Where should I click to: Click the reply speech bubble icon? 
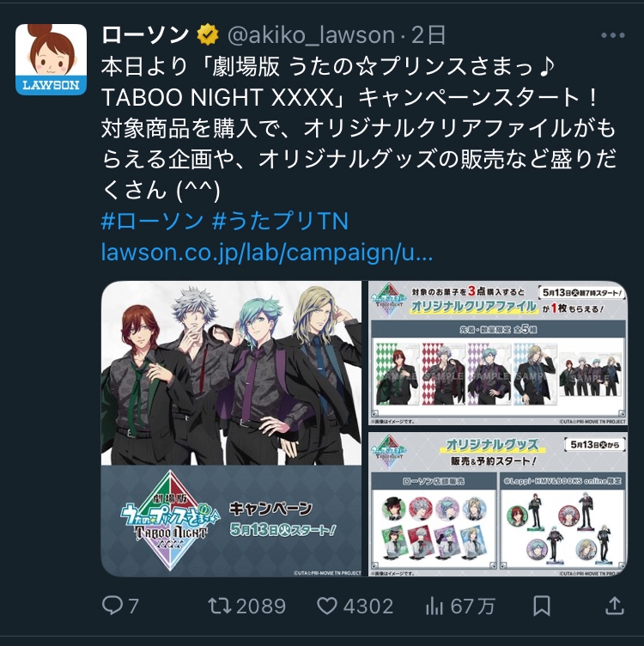[112, 606]
